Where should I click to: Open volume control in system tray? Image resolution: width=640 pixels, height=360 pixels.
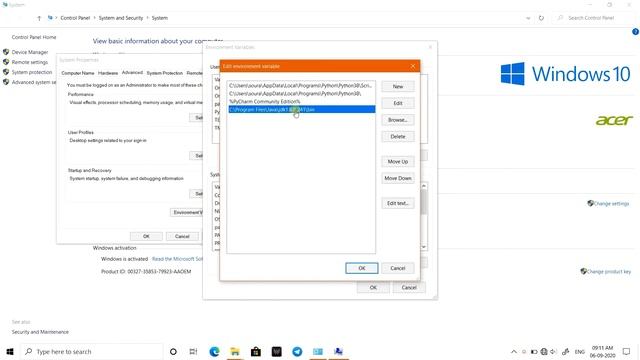point(553,351)
